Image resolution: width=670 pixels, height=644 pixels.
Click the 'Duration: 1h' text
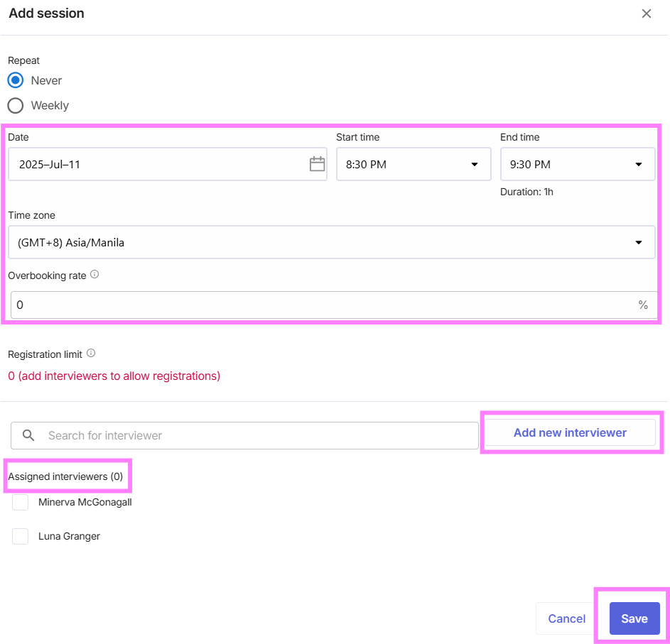click(x=526, y=192)
